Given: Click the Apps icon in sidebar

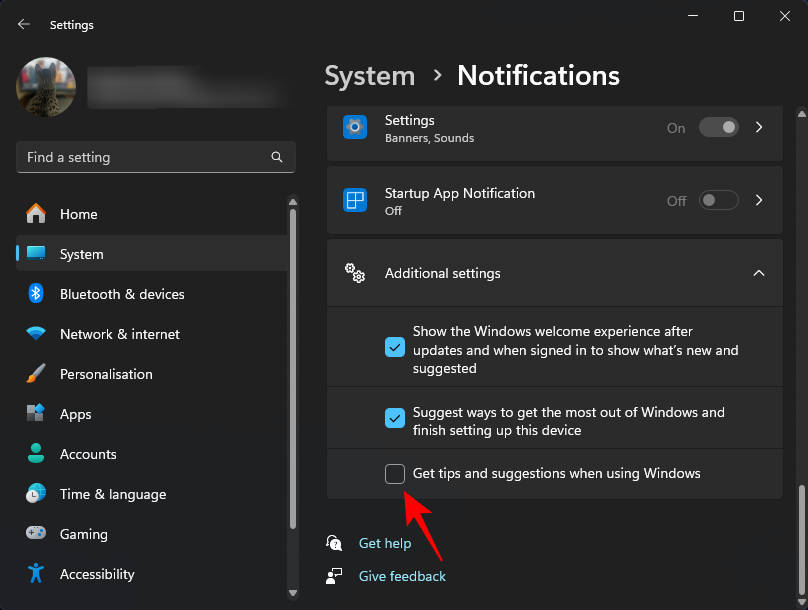Looking at the screenshot, I should click(36, 413).
